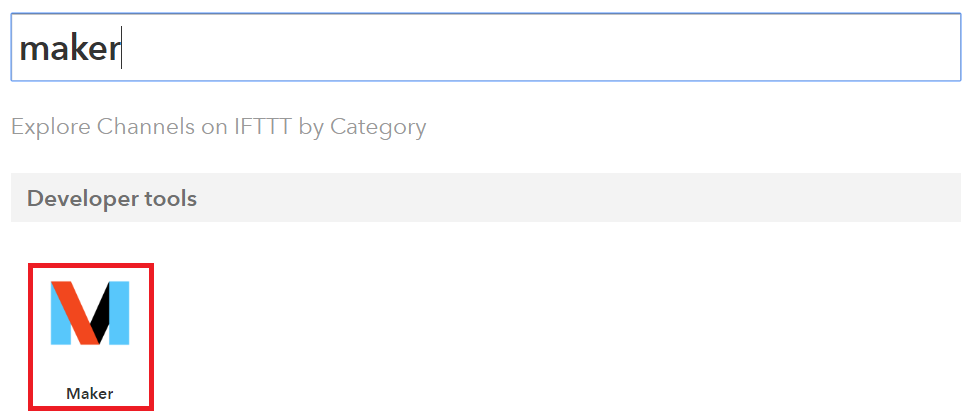The width and height of the screenshot is (979, 415).
Task: Click the word 'Explore' in the heading
Action: click(x=51, y=128)
